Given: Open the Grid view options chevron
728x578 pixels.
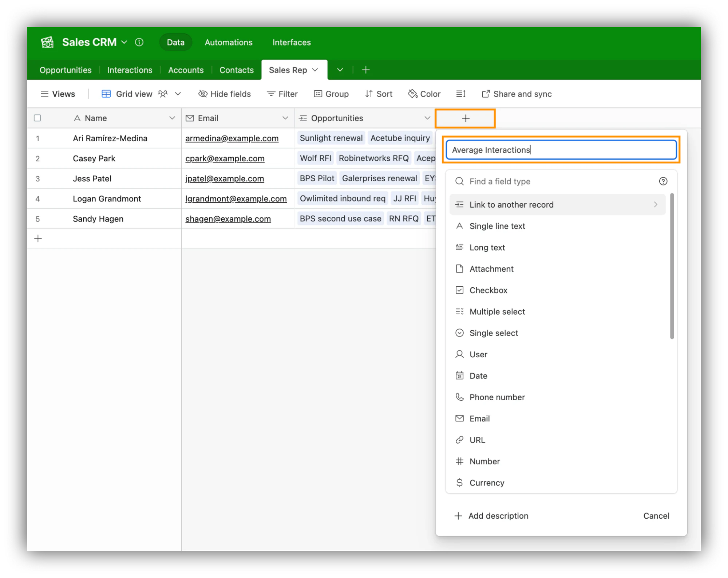Looking at the screenshot, I should pos(178,94).
